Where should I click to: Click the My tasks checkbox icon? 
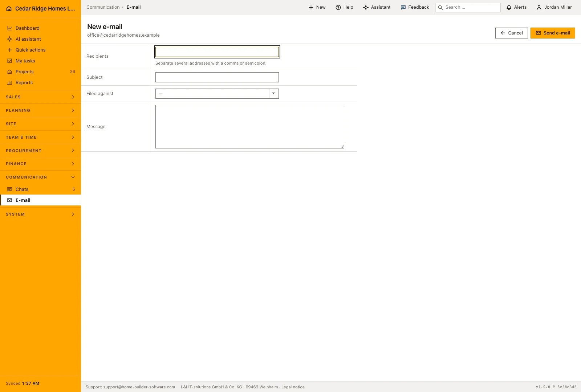10,61
